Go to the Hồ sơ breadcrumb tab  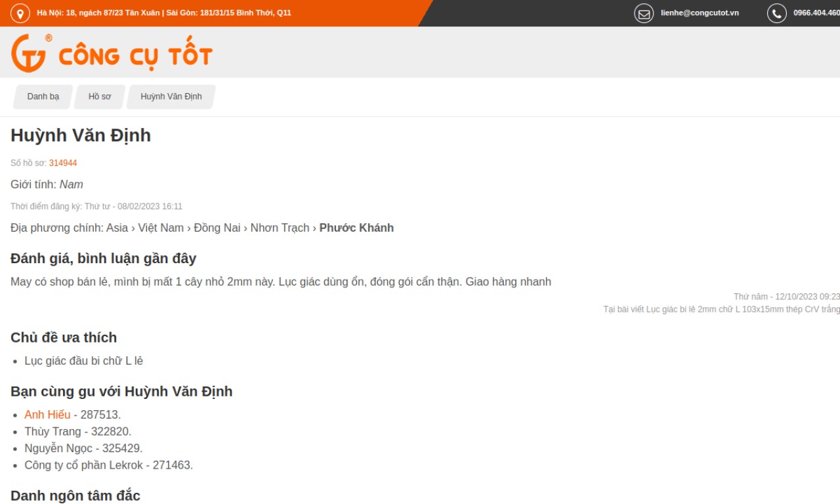coord(100,96)
